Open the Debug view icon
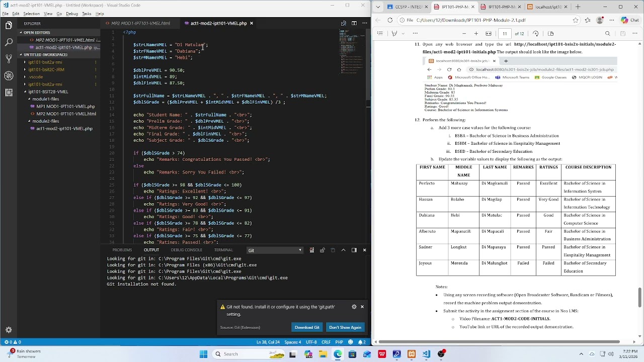This screenshot has width=644, height=362. tap(9, 76)
